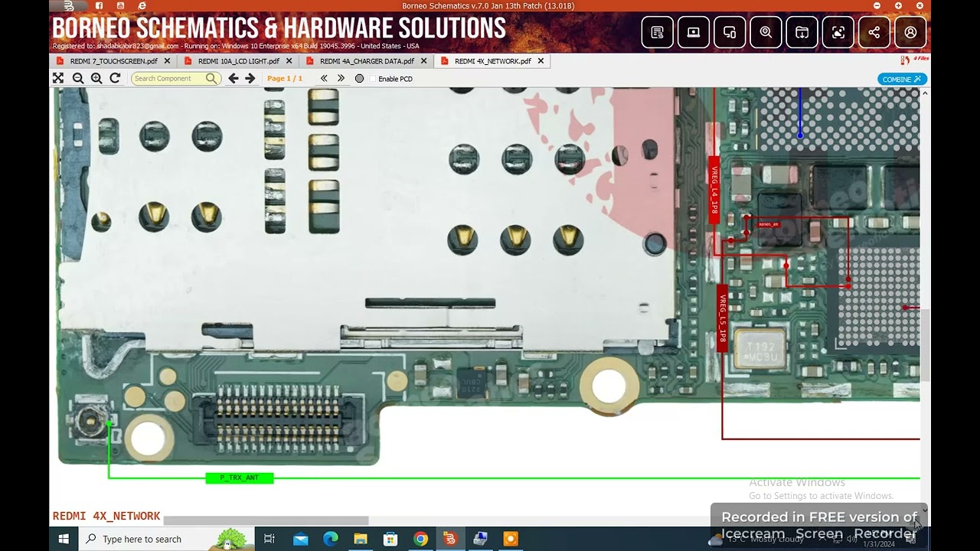Click the Borneo logo icon in title bar

click(69, 6)
